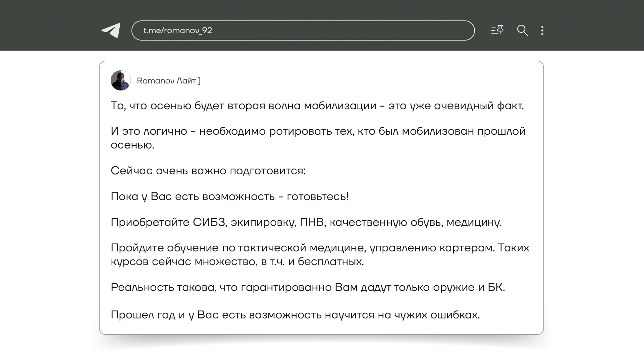Click the Telegram paper plane logo
Screen dimensions: 644x362
[x=111, y=31]
